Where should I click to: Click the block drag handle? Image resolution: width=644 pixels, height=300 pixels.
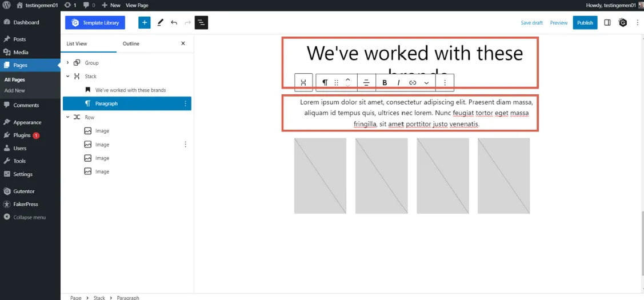(337, 82)
